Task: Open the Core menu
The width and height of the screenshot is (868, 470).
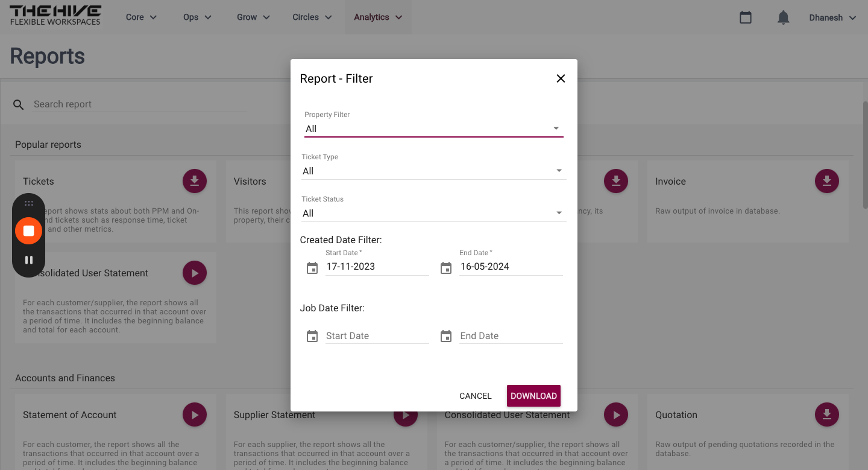Action: pyautogui.click(x=142, y=17)
